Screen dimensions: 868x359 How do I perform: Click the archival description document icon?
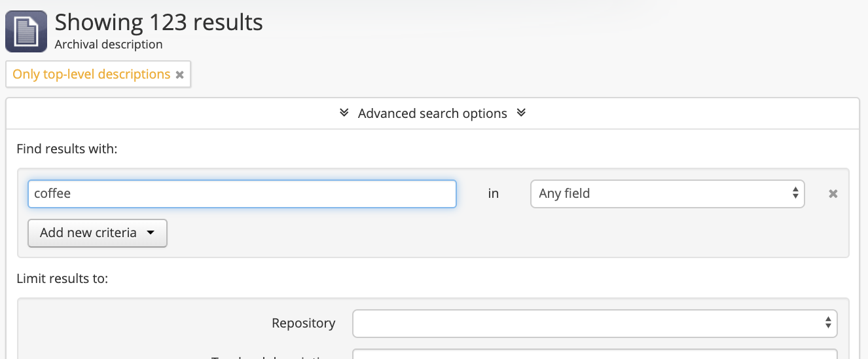click(26, 31)
